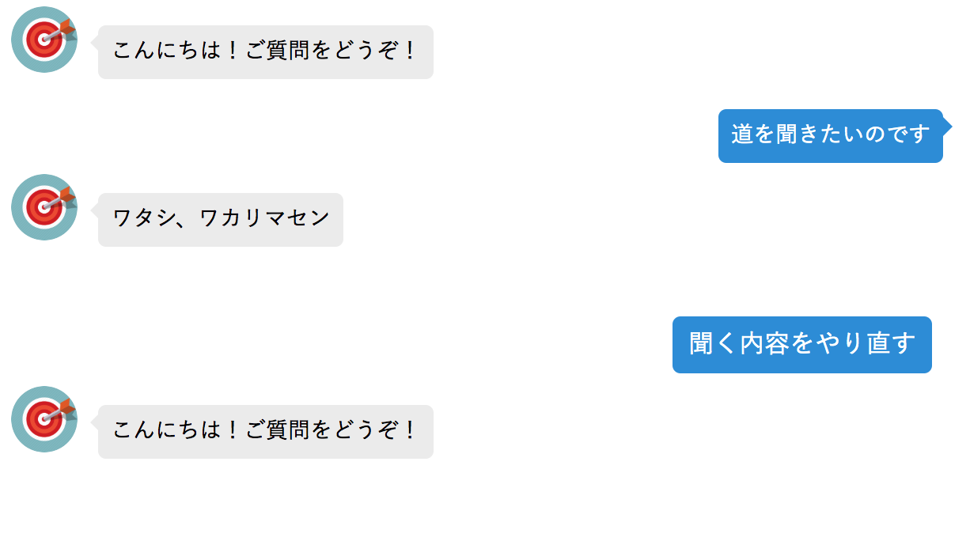Click the red bullseye of the bottommost avatar
The image size is (970, 560).
tap(41, 420)
